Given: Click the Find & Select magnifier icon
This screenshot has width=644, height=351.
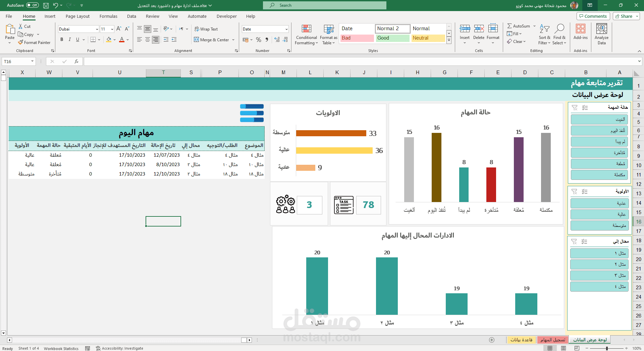Looking at the screenshot, I should pos(559,29).
